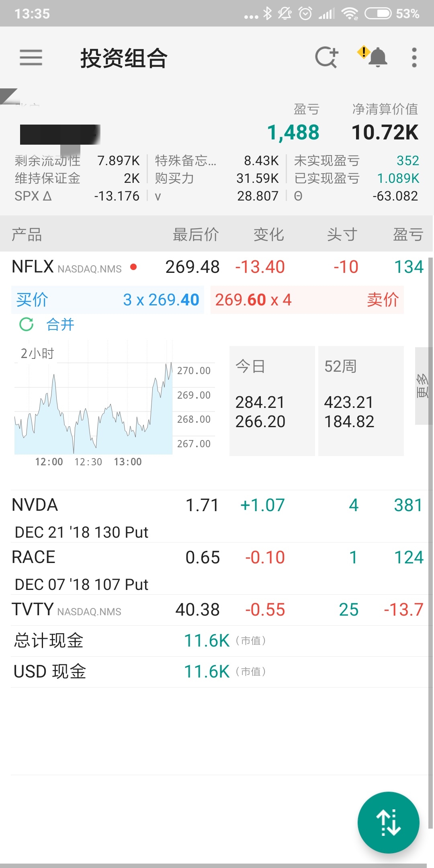
Task: Open notifications bell with alert badge
Action: click(x=375, y=57)
